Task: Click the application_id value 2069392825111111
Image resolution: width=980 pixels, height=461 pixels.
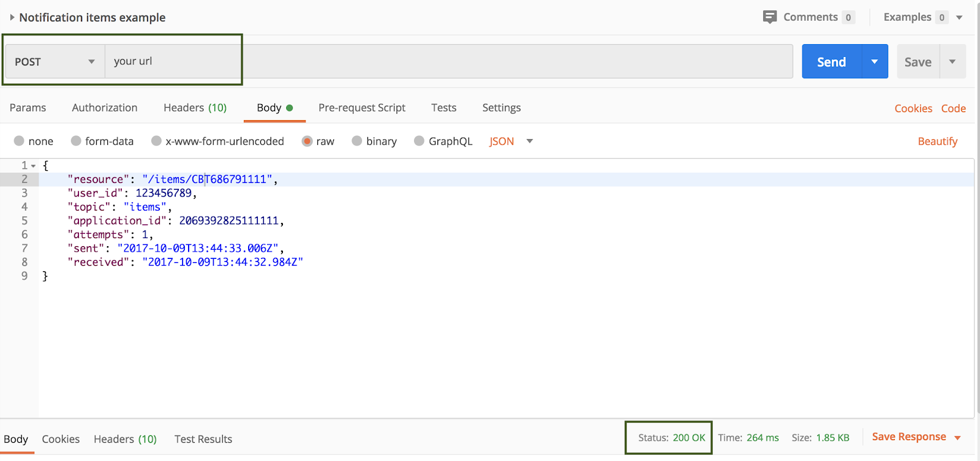Action: point(228,220)
